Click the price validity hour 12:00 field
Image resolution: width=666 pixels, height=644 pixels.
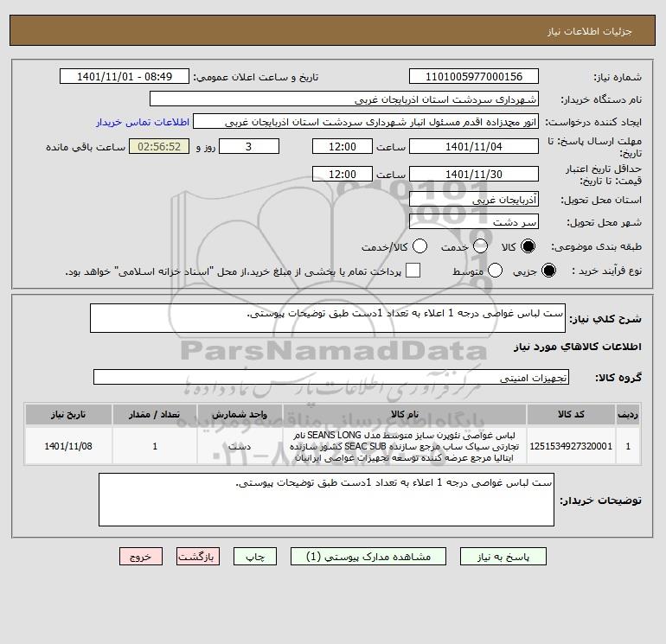(343, 174)
